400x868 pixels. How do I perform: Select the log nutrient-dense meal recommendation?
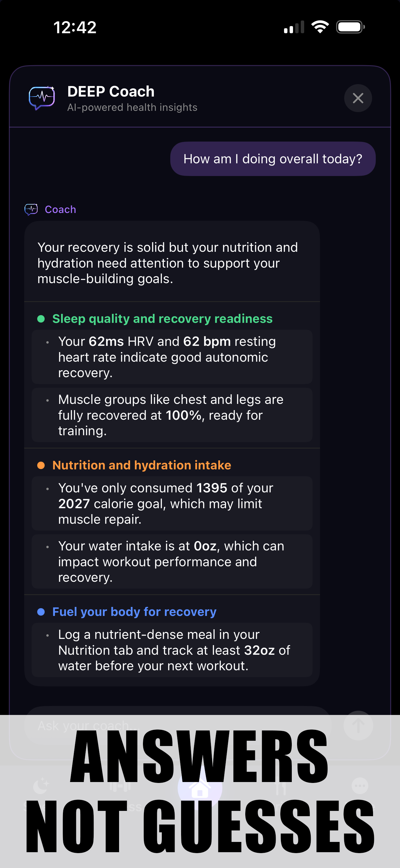tap(172, 650)
